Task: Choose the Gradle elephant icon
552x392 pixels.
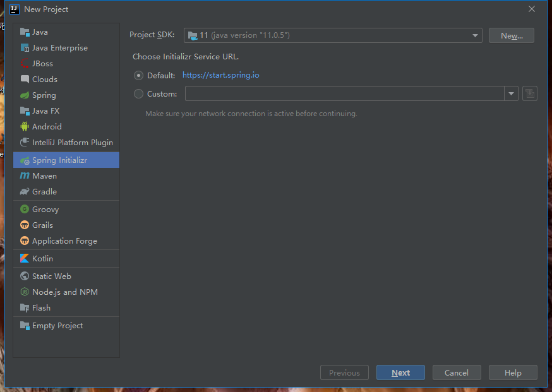Action: click(25, 191)
